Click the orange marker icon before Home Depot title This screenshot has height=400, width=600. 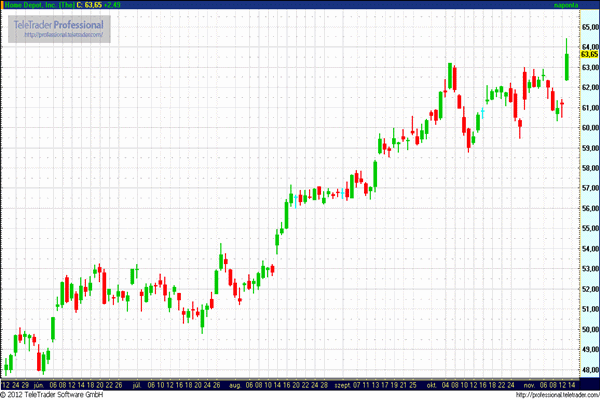(4, 5)
